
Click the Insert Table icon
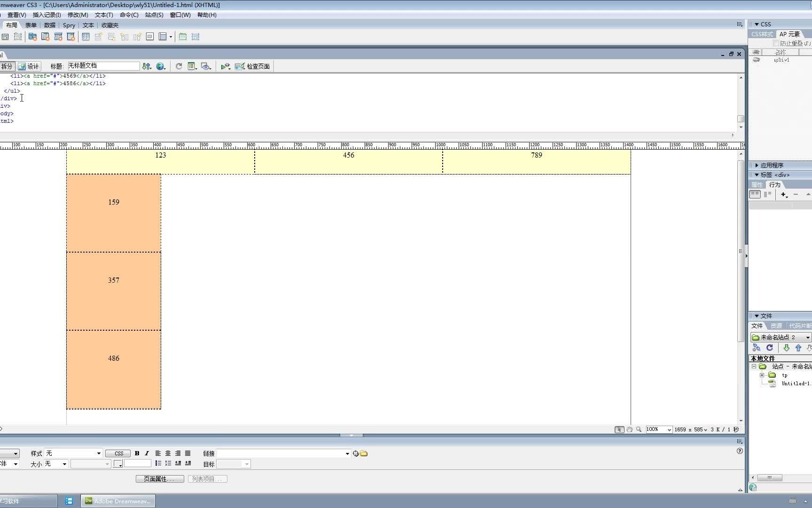pos(86,37)
